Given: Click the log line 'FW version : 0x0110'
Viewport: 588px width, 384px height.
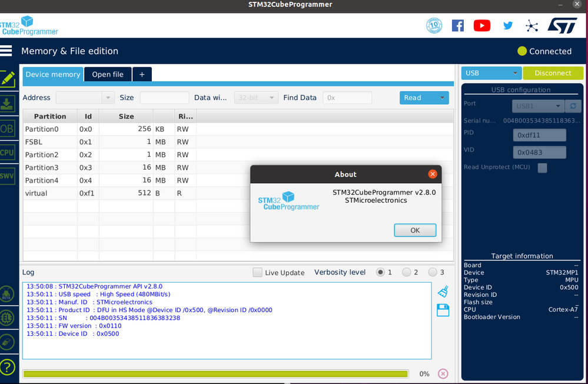Looking at the screenshot, I should click(x=74, y=326).
